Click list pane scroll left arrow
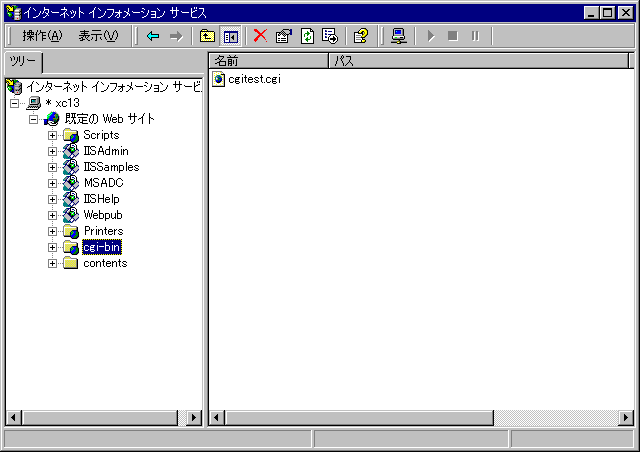The image size is (640, 452). pos(217,418)
